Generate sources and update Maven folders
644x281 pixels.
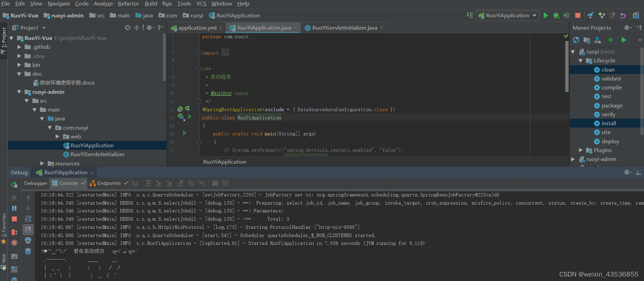[x=587, y=40]
